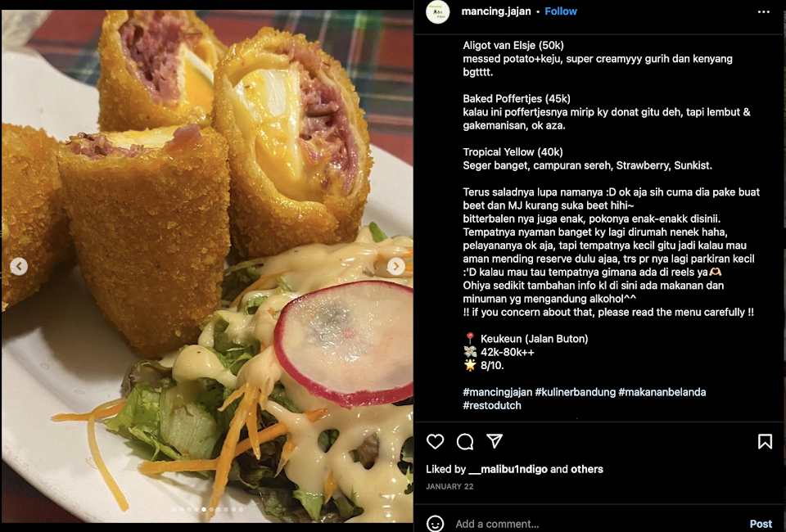Image resolution: width=786 pixels, height=532 pixels.
Task: Submit comment with the Post button
Action: 761,524
